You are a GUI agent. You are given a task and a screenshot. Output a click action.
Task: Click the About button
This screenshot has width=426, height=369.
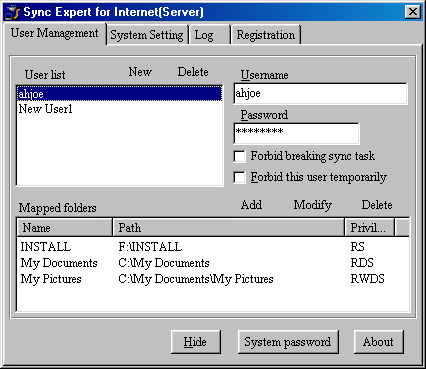click(378, 342)
